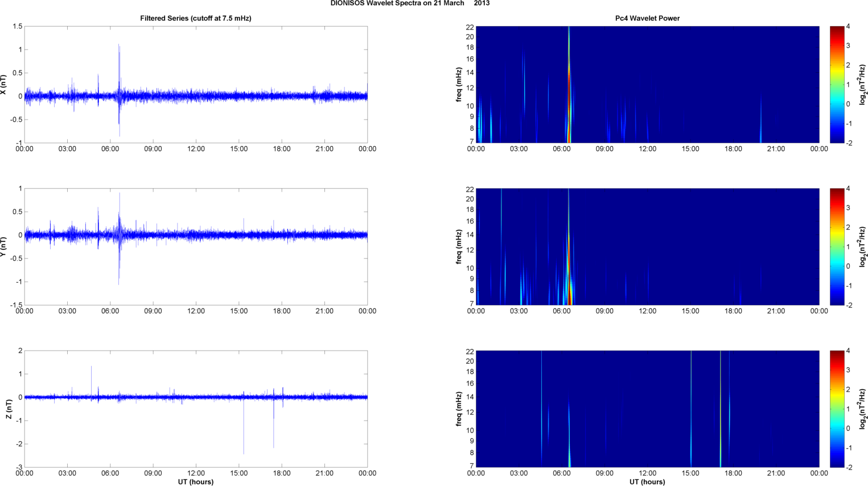This screenshot has height=486, width=868.
Task: Click 'UT (hours)' label under bottom wavelet spectrum
Action: (647, 481)
